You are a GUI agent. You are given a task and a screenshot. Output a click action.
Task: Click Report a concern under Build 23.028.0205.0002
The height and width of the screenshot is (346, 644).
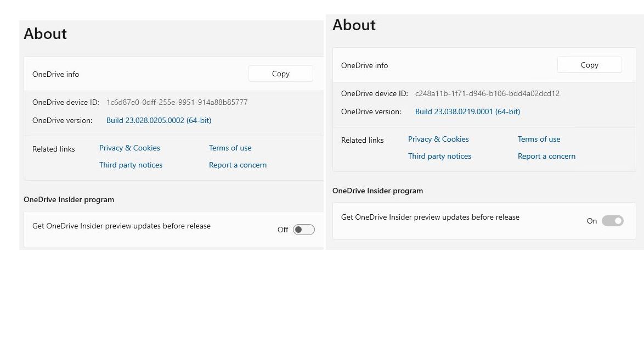coord(238,165)
